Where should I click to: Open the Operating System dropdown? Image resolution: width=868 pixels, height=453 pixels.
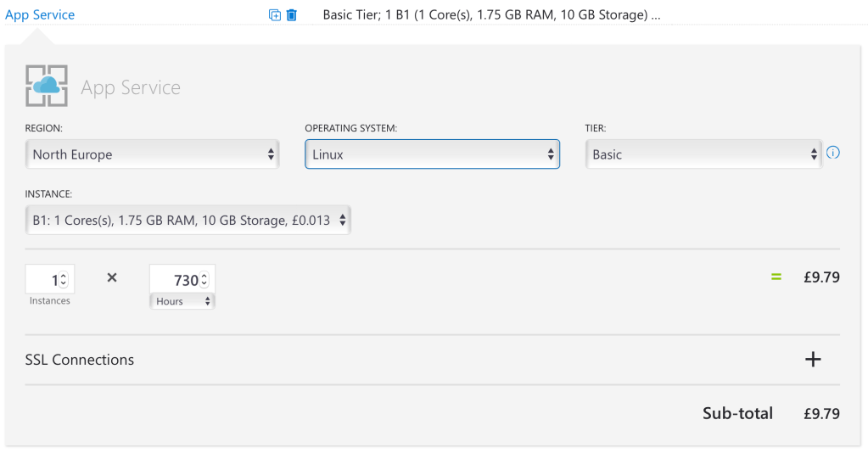point(432,154)
